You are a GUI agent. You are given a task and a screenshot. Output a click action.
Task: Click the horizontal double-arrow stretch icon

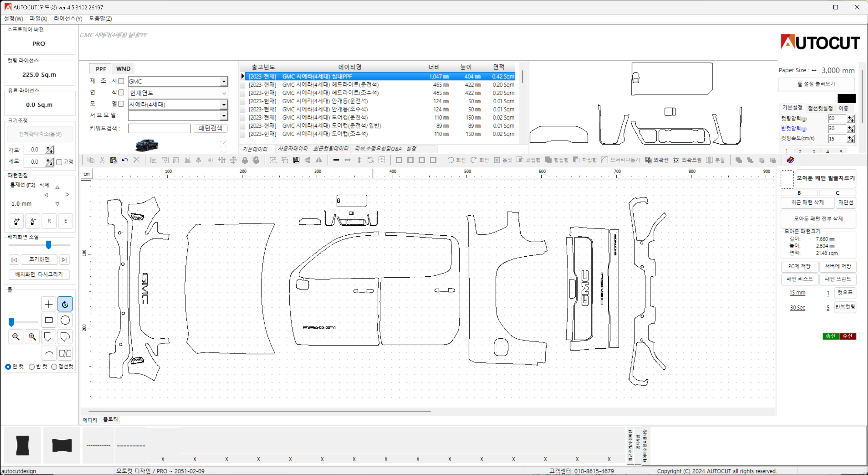347,160
